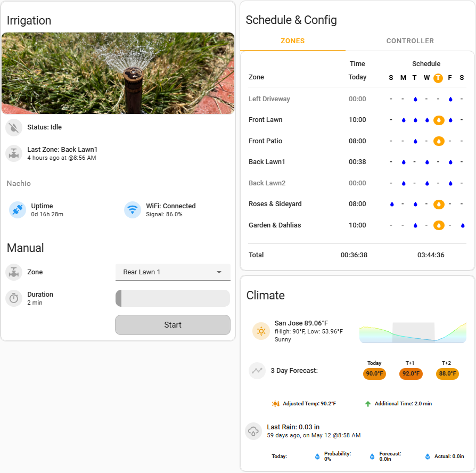Click the Actual rain water percent icon
Screen dimensions: 476x473
pos(428,456)
